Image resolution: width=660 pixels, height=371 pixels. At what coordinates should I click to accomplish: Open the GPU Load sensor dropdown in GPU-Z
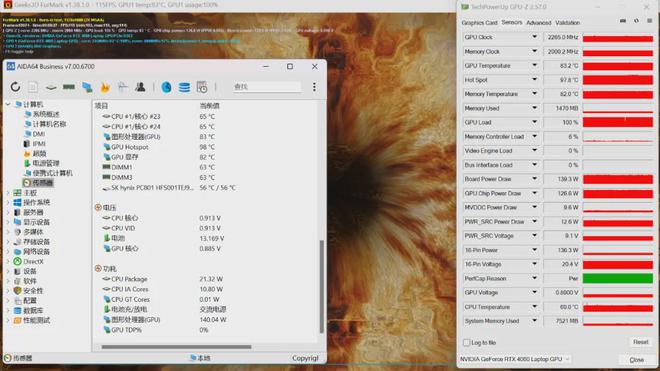click(x=534, y=122)
